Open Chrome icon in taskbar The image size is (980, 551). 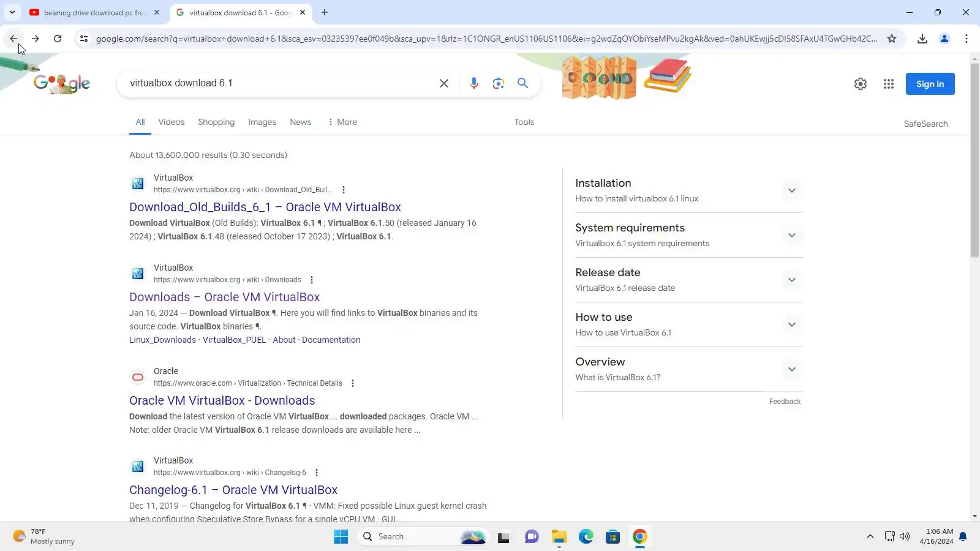(x=640, y=537)
